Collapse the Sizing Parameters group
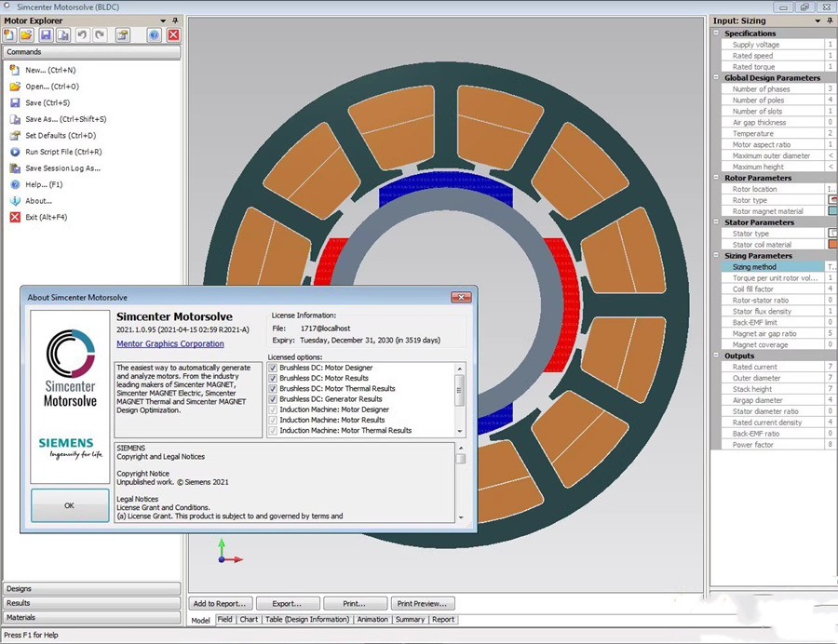 [716, 255]
